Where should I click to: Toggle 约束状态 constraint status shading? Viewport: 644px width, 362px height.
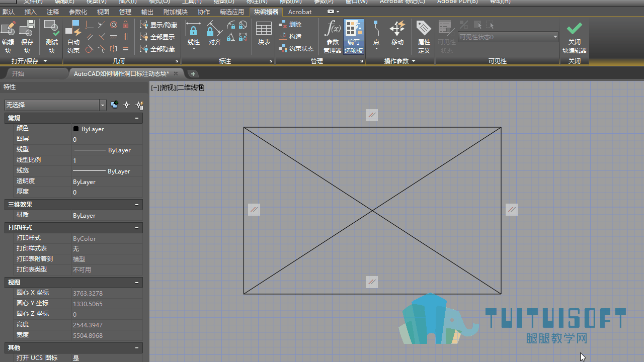coord(296,49)
